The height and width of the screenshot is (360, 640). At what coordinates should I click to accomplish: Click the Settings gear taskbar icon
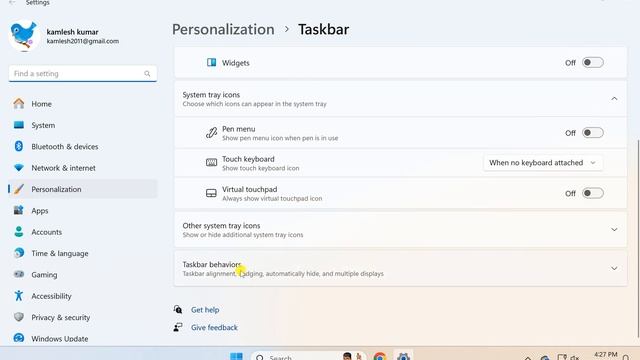tap(403, 356)
